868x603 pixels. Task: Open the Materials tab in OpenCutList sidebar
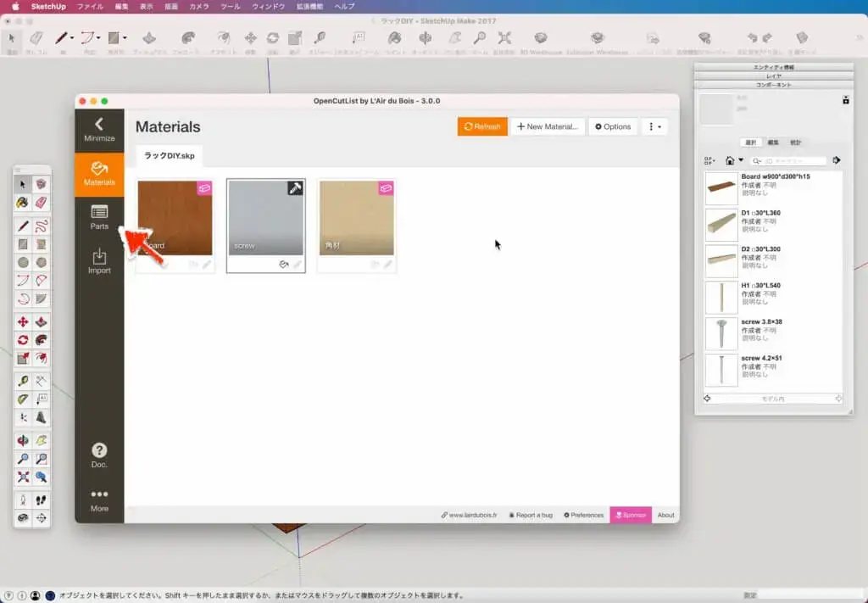coord(99,174)
